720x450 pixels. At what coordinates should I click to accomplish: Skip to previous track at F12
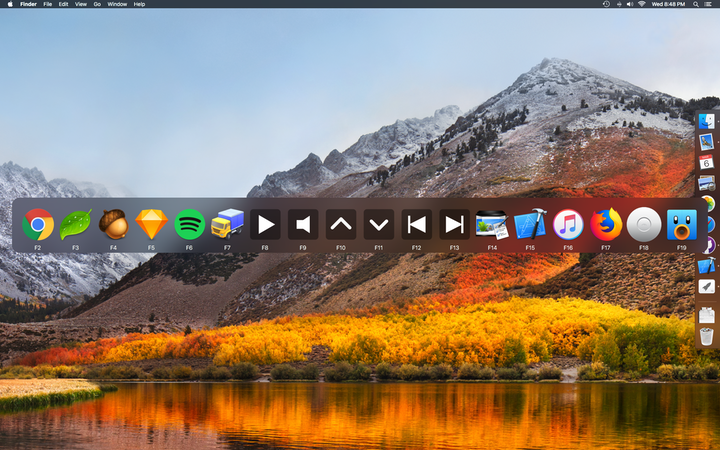pyautogui.click(x=416, y=224)
